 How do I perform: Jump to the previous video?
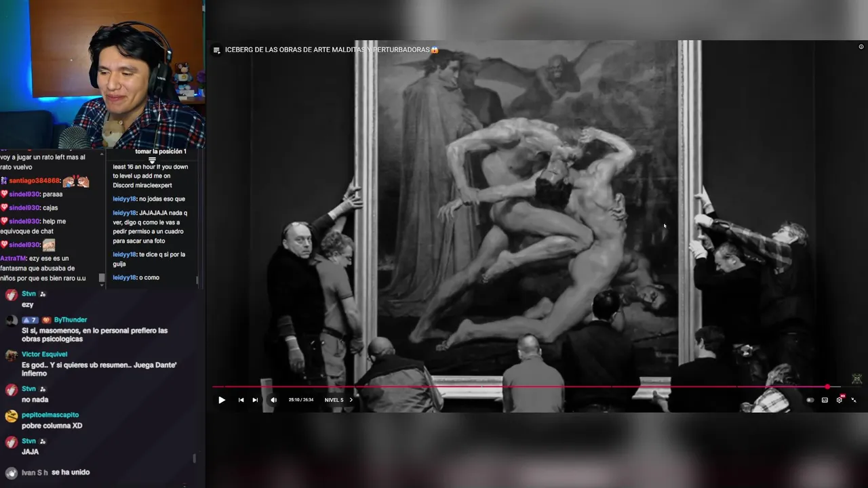click(241, 400)
